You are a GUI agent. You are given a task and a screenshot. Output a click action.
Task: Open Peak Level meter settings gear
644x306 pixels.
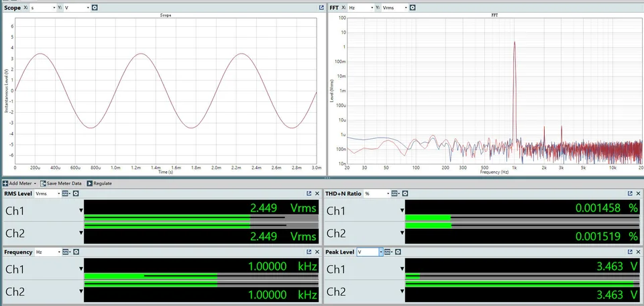click(398, 252)
